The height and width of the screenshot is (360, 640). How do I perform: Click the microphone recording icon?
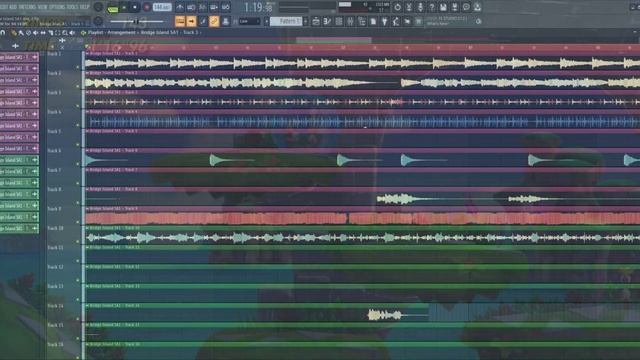[x=420, y=7]
